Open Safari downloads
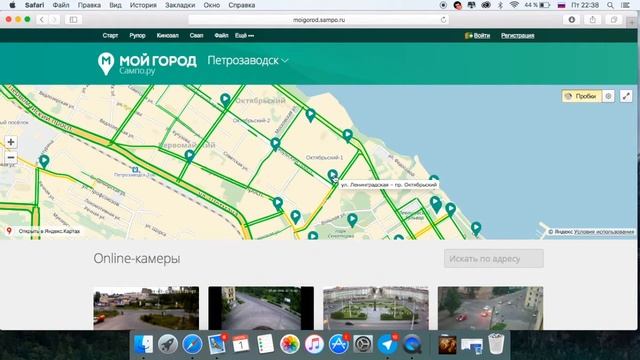 (571, 20)
